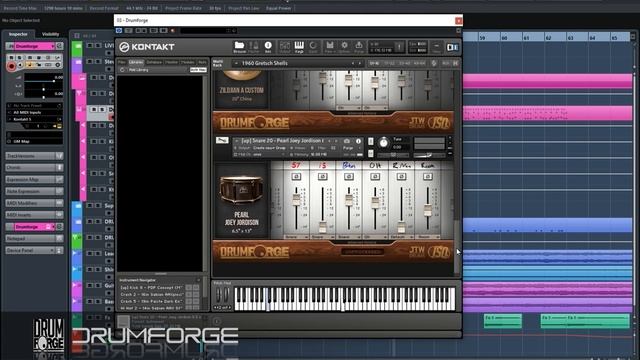This screenshot has width=640, height=360.
Task: Open the Kontakt Browse folder icon
Action: pos(239,46)
